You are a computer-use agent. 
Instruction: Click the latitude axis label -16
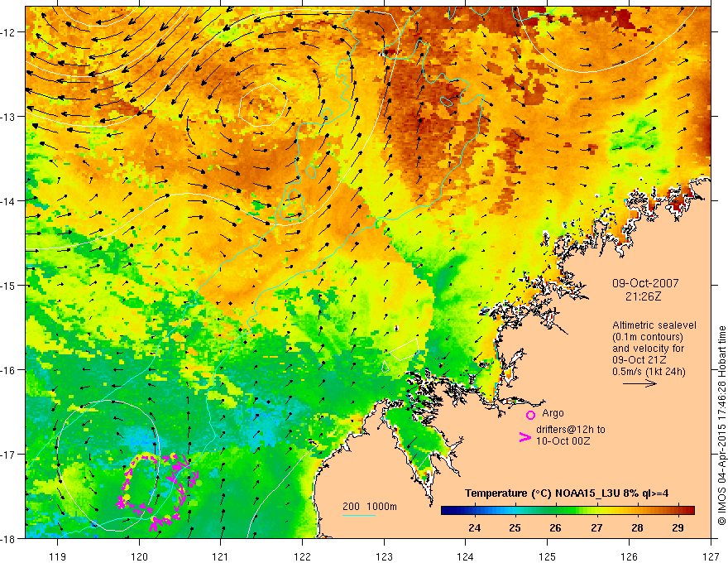[7, 370]
